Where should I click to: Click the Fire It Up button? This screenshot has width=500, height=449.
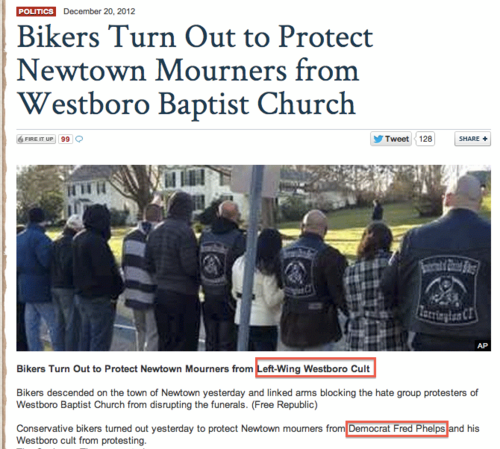(36, 139)
